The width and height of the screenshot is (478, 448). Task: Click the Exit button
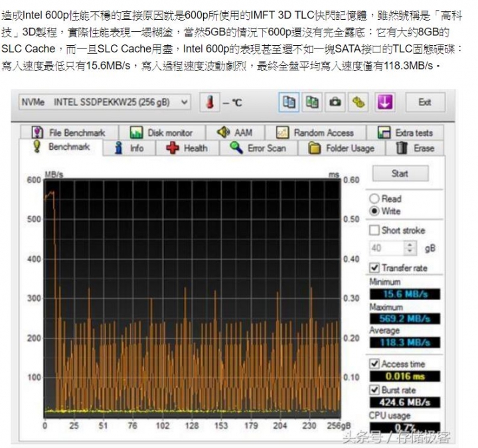pos(425,102)
